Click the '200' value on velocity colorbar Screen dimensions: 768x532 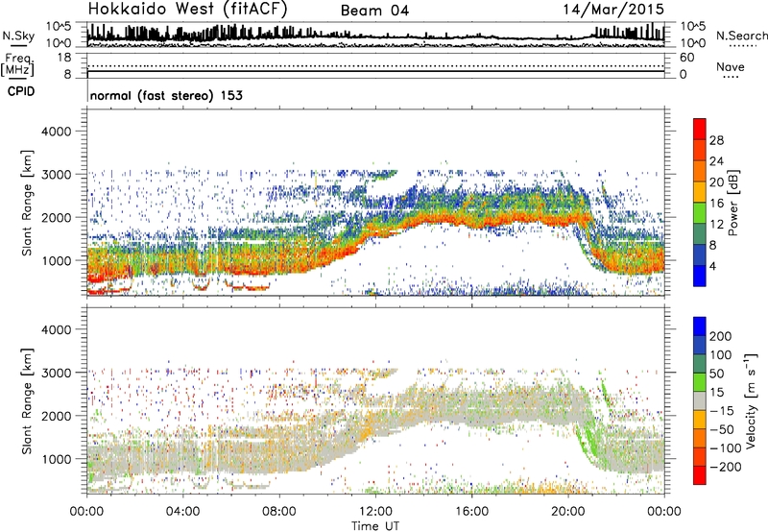tap(721, 336)
